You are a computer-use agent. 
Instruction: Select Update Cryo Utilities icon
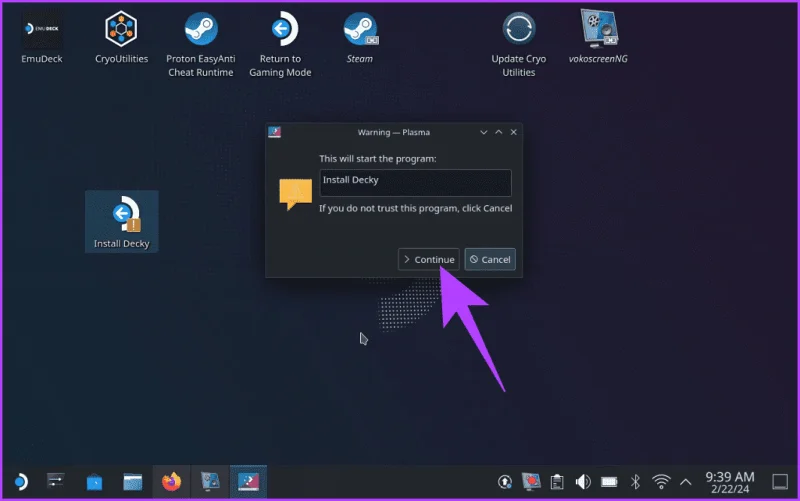[519, 44]
